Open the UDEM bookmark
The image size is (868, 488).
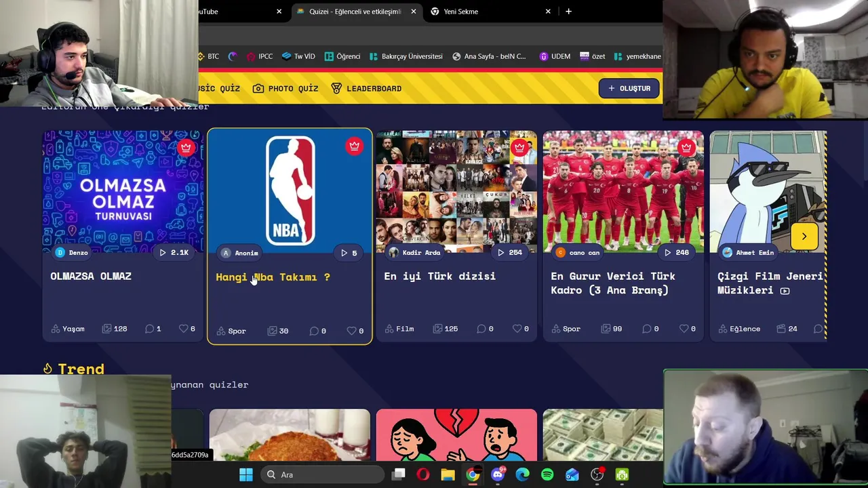click(555, 56)
